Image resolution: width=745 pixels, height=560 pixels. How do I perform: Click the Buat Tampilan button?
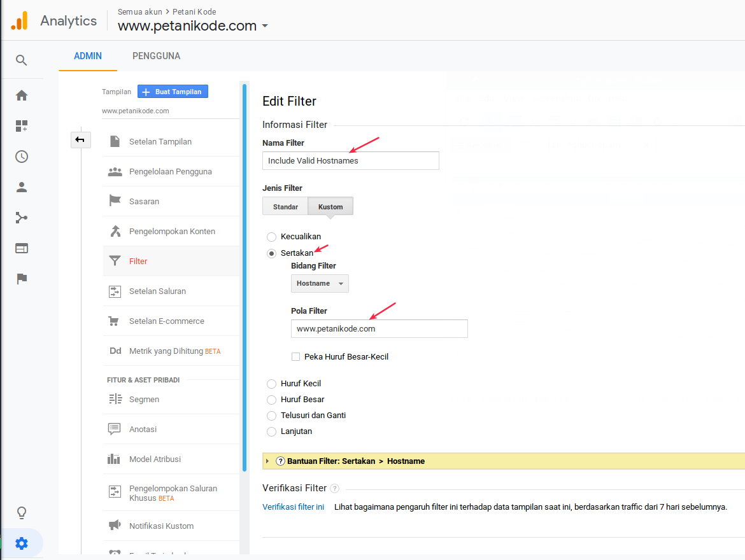click(x=173, y=91)
